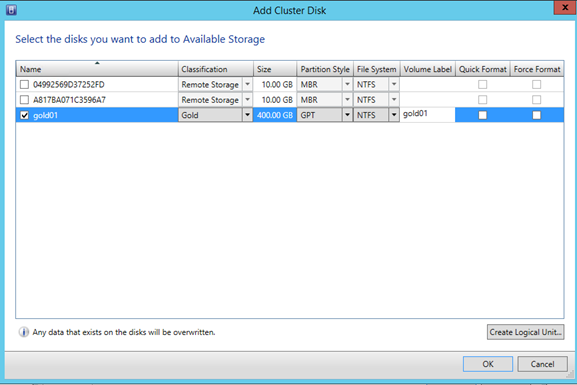The height and width of the screenshot is (385, 577).
Task: Open Classification dropdown for 04992569D37252FD
Action: (x=247, y=85)
